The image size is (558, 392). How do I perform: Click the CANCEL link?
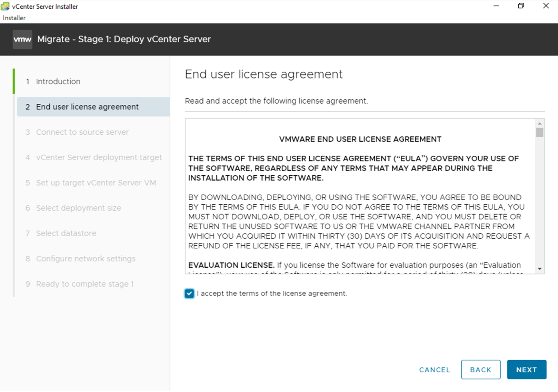point(435,370)
